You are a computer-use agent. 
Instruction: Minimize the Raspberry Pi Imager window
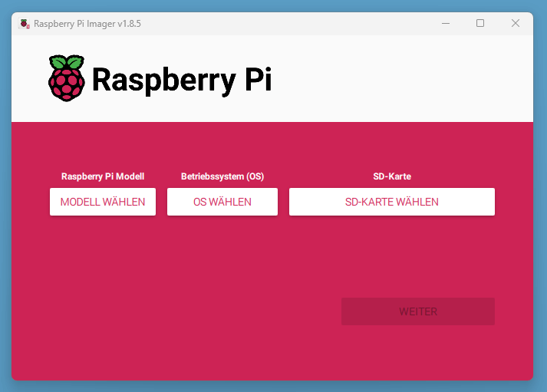(446, 23)
